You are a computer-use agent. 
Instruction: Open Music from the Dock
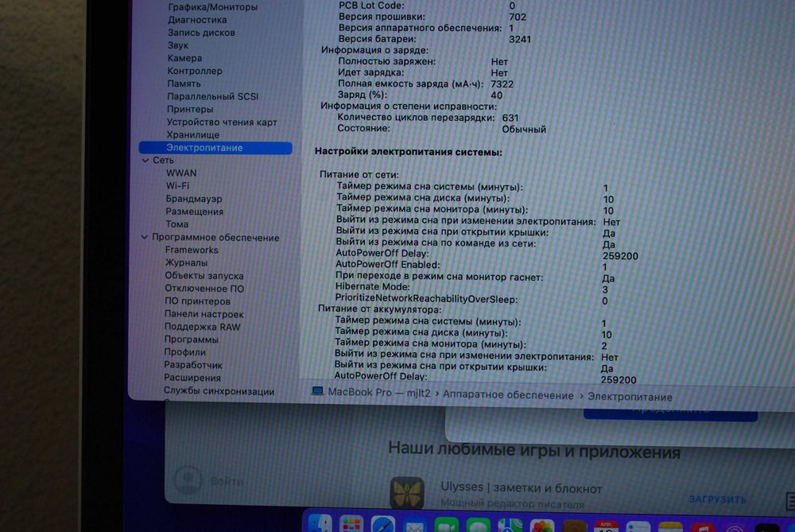703,527
